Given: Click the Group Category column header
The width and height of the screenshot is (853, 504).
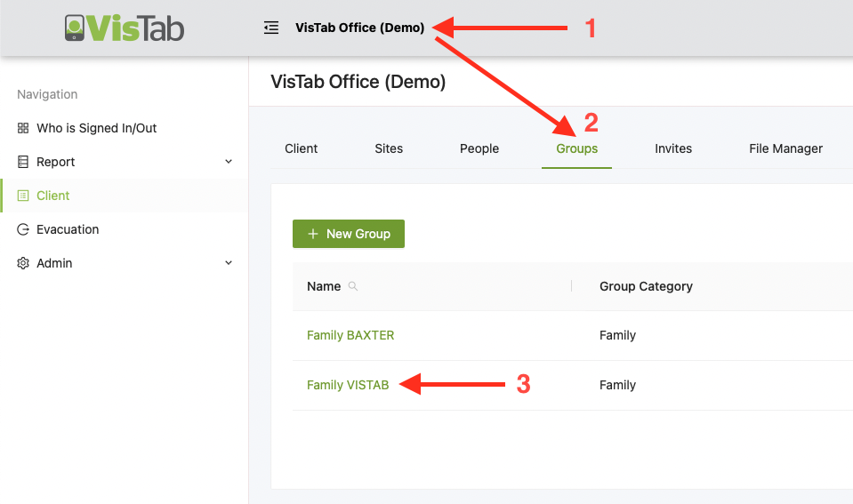Looking at the screenshot, I should point(646,286).
